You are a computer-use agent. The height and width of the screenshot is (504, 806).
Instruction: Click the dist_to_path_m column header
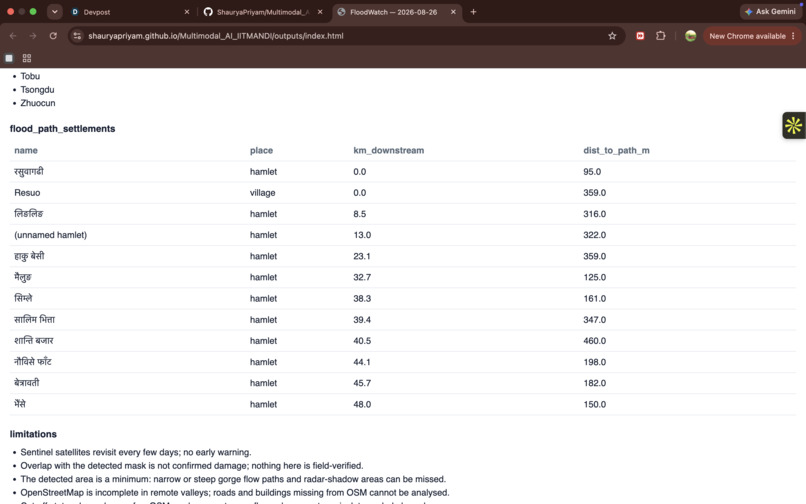point(616,150)
